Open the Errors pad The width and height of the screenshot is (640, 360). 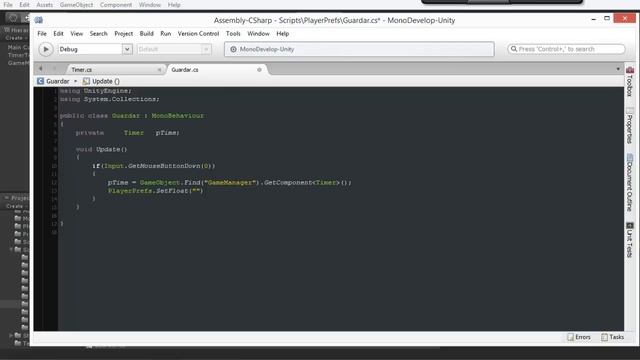click(x=579, y=337)
